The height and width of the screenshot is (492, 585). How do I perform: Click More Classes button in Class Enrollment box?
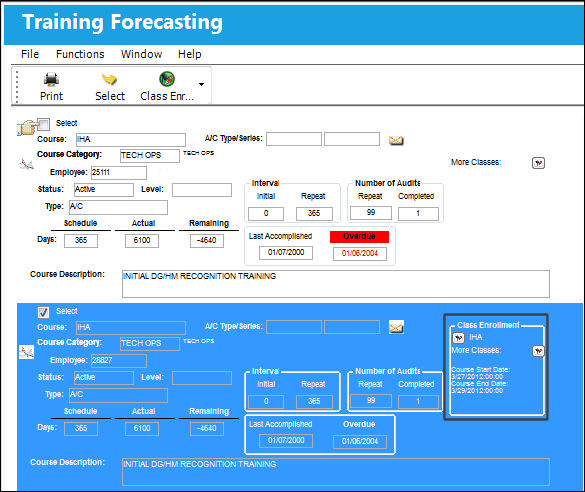[538, 351]
